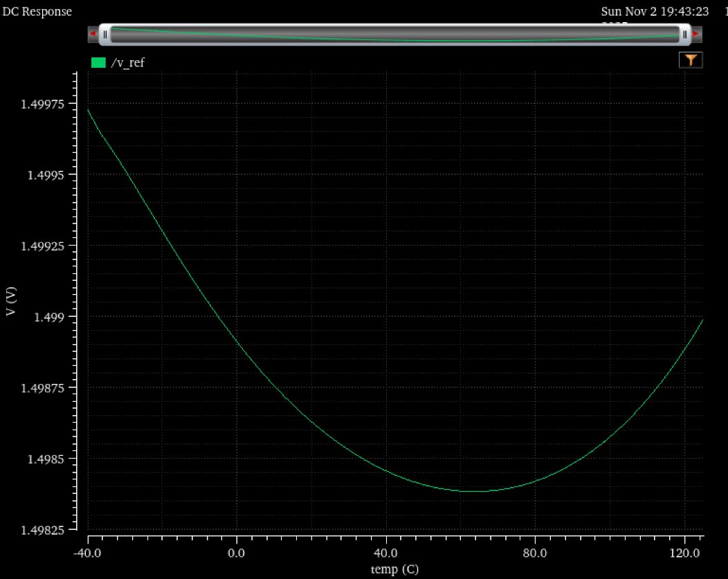Viewport: 728px width, 579px height.
Task: Click the 120.0 x-axis tick label
Action: (685, 553)
